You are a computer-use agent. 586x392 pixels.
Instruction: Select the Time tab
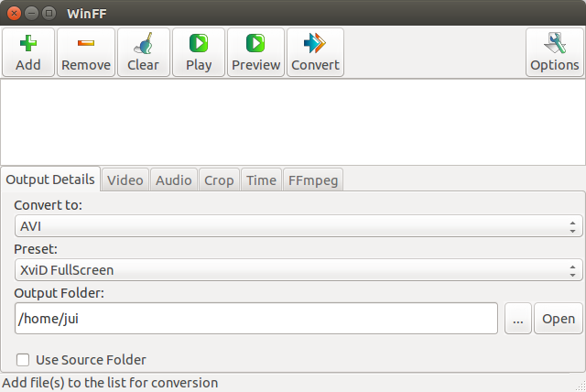point(261,180)
